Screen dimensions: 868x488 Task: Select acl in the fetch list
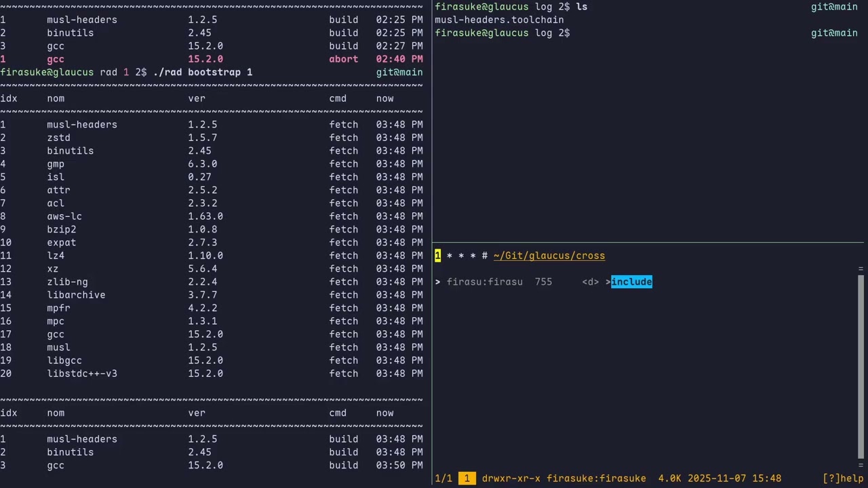click(56, 203)
